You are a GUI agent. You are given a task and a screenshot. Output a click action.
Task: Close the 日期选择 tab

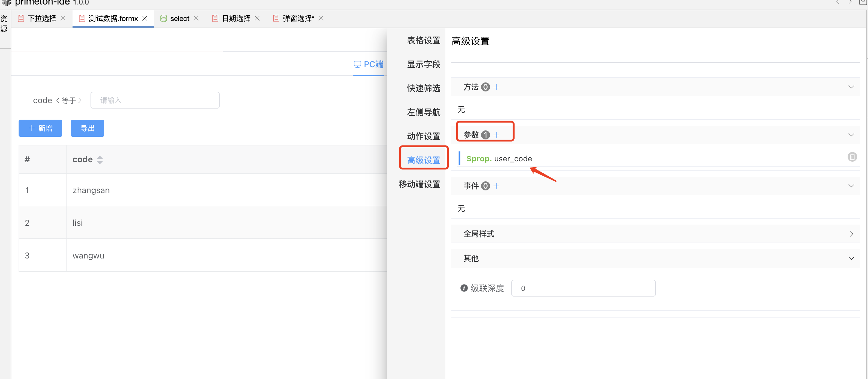[x=257, y=19]
